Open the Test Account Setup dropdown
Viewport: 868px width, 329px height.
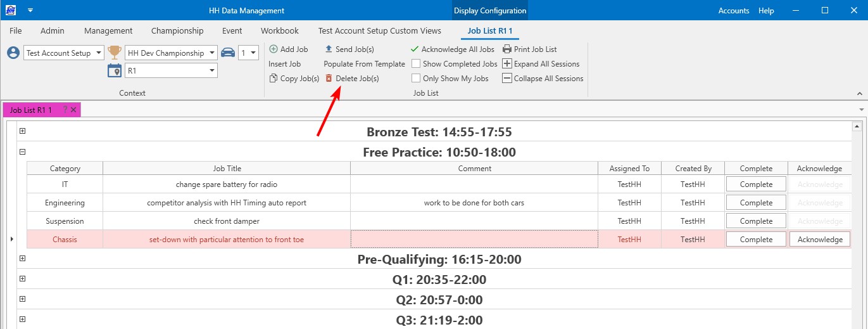(99, 53)
